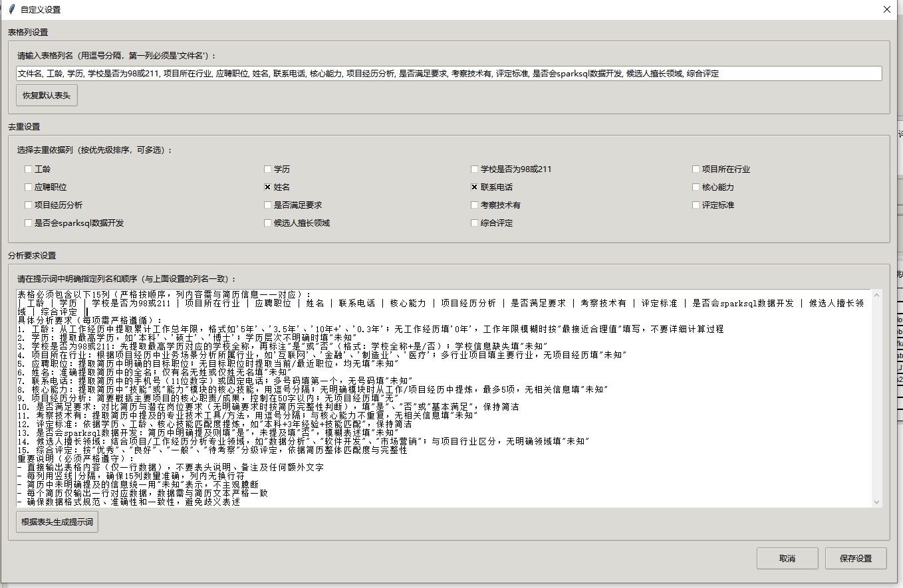Enable the 候选人擅长领域 checkbox
This screenshot has width=903, height=588.
[268, 223]
